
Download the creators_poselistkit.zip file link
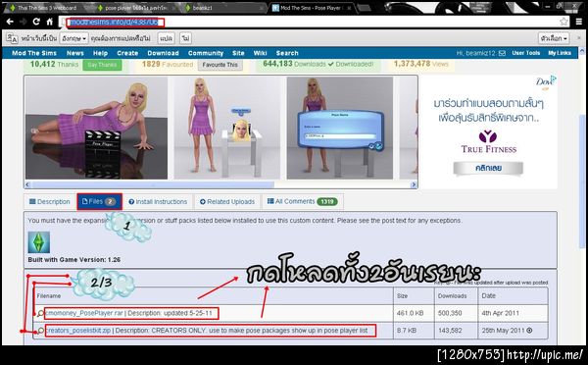coord(78,331)
